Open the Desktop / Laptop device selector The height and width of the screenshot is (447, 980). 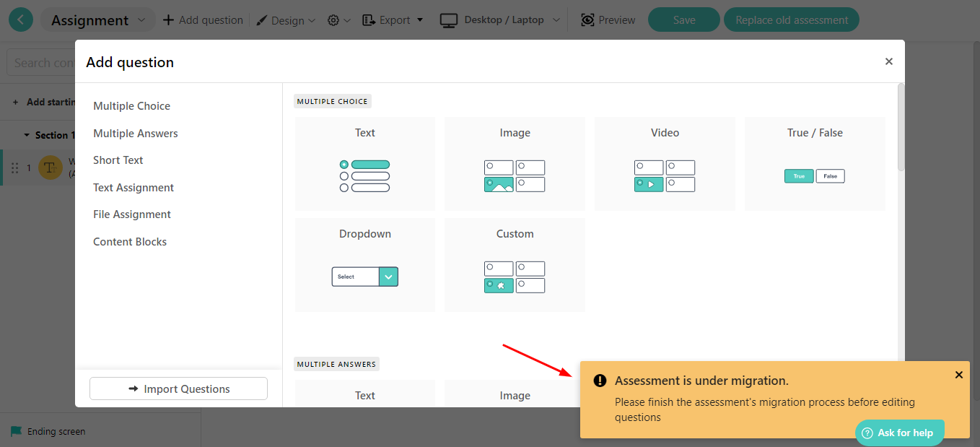click(x=500, y=20)
